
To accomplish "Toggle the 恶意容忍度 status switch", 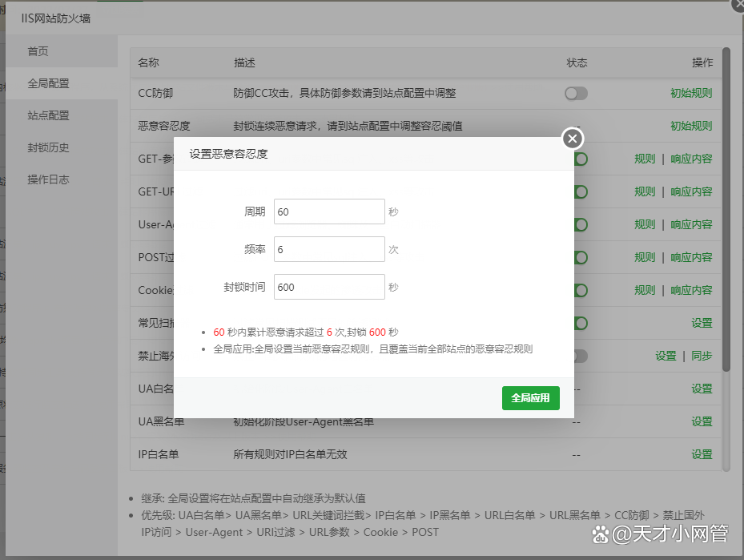I will pos(575,126).
